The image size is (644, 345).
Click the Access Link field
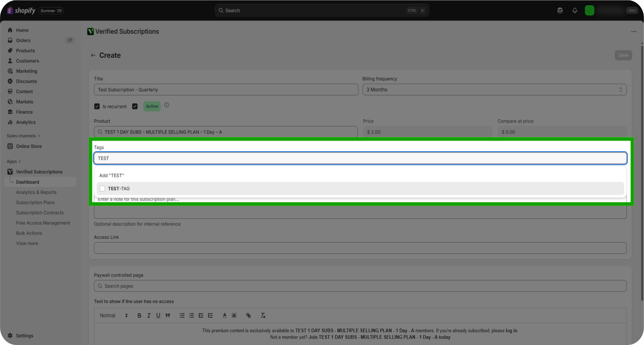point(360,248)
